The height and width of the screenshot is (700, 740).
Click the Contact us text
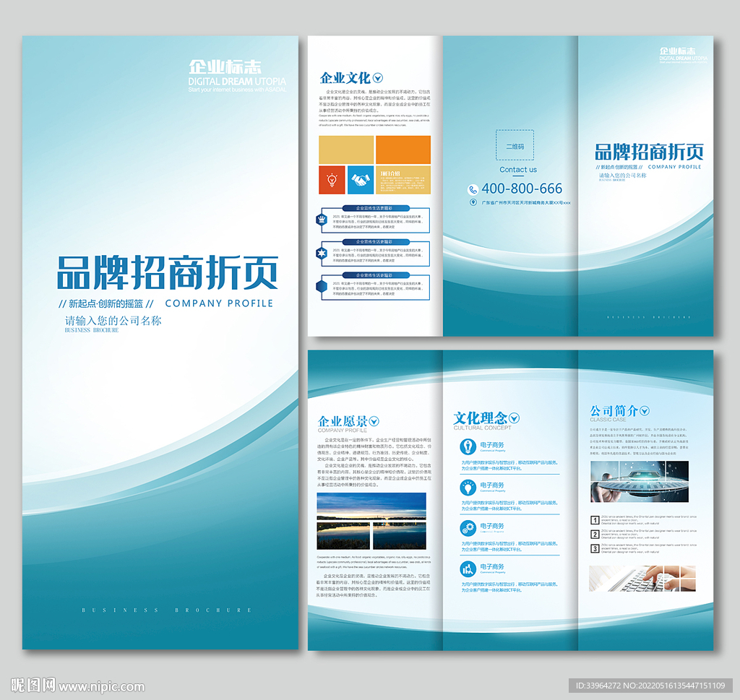(x=518, y=169)
